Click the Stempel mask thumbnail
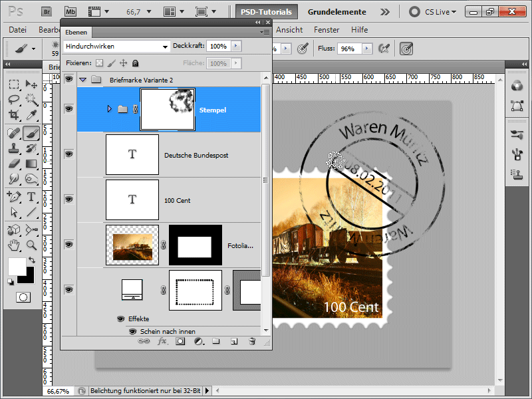532x399 pixels. point(168,109)
